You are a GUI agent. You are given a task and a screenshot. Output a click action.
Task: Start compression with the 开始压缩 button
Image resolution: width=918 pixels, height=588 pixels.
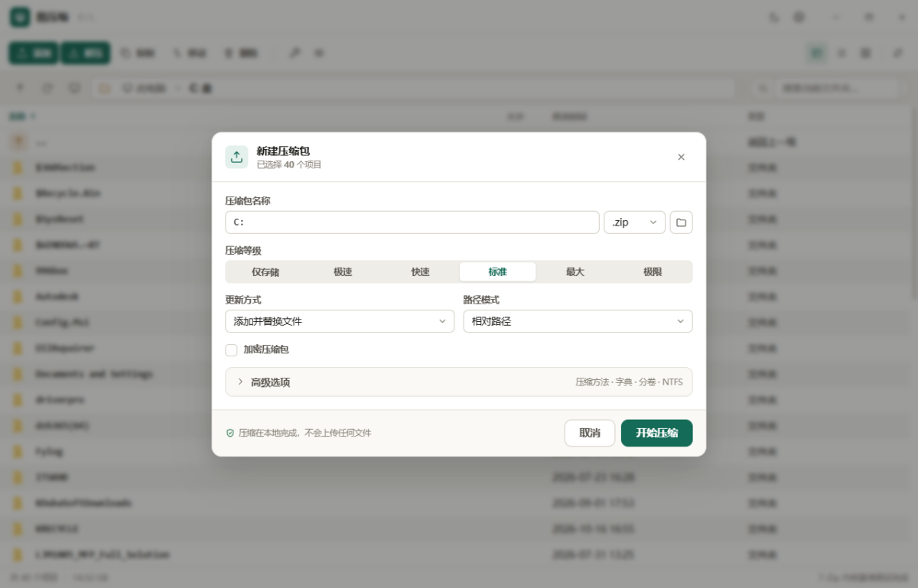(x=657, y=433)
